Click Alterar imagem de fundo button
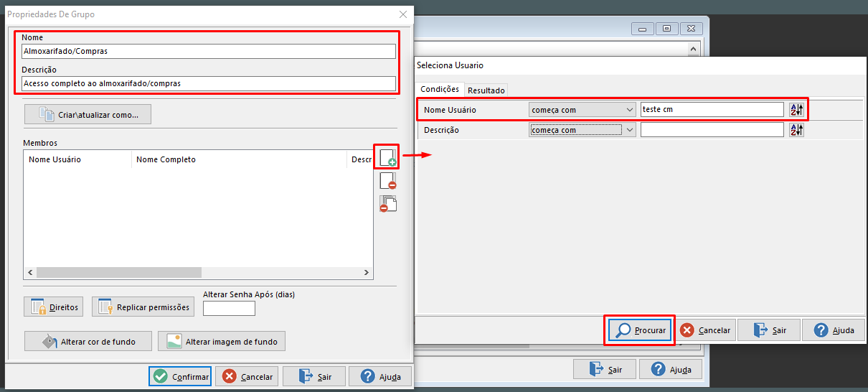This screenshot has height=392, width=868. click(222, 341)
